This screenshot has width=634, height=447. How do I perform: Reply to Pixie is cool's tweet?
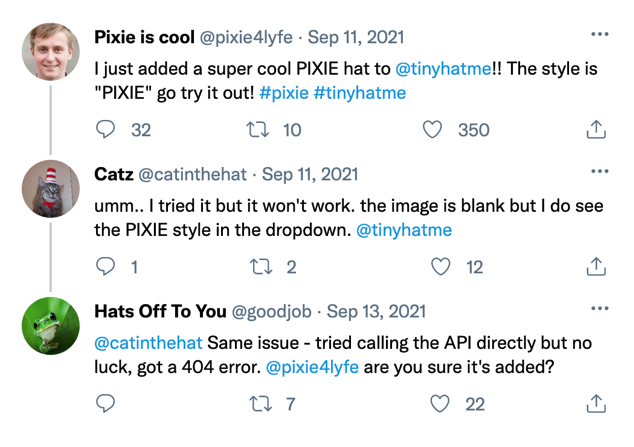pos(105,129)
